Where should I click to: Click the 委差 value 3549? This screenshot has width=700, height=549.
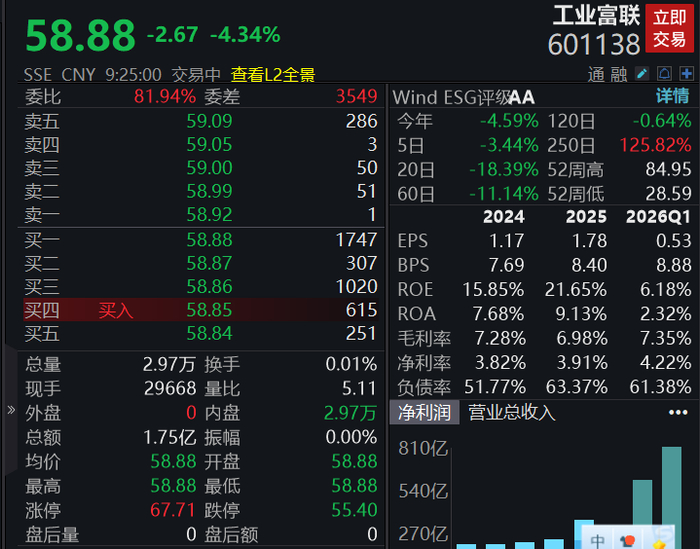(x=356, y=96)
